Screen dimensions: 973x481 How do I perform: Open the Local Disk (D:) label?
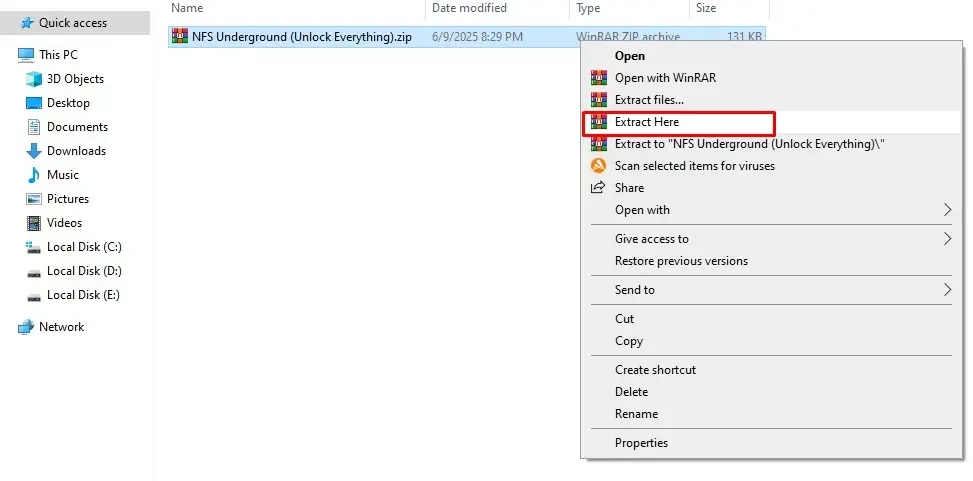(84, 271)
